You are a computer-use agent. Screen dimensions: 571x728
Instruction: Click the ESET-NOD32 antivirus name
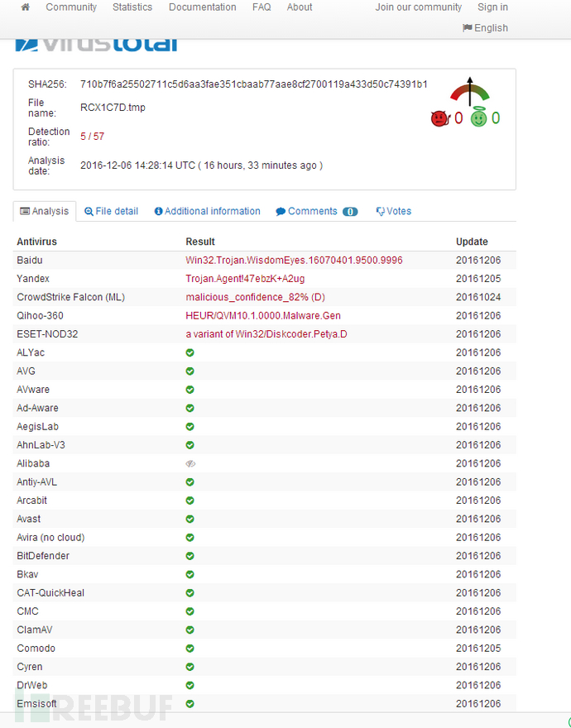[x=47, y=334]
